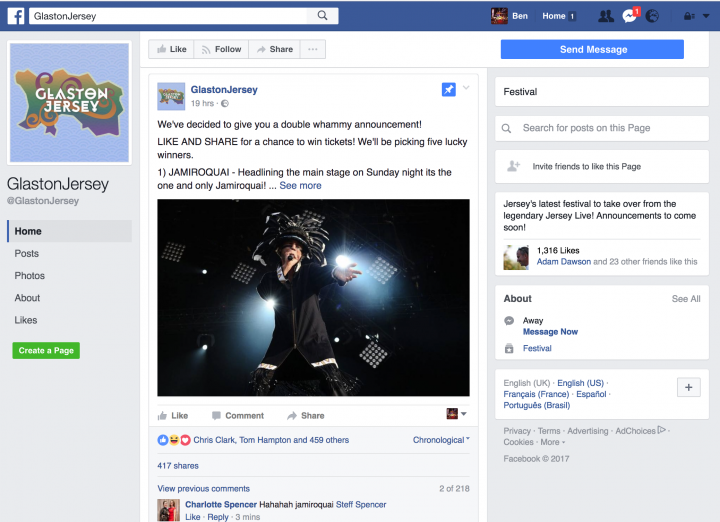The height and width of the screenshot is (522, 720).
Task: Follow the GlastonJersey page
Action: [x=221, y=49]
